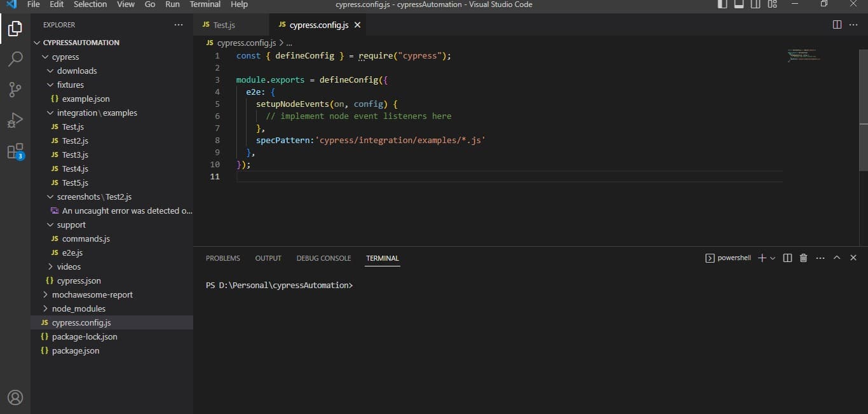The height and width of the screenshot is (414, 868).
Task: Open editor more actions ellipsis
Action: point(853,25)
